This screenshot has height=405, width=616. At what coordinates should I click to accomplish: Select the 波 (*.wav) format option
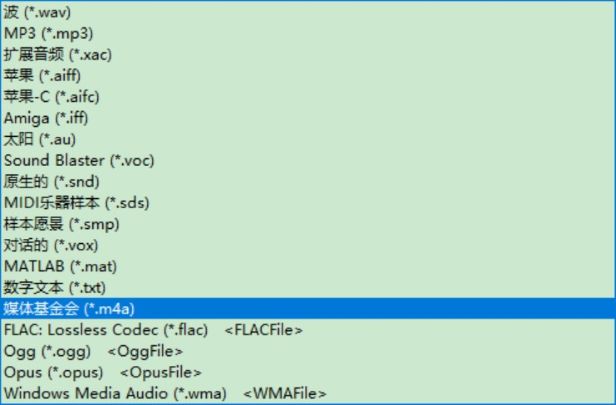(x=308, y=12)
